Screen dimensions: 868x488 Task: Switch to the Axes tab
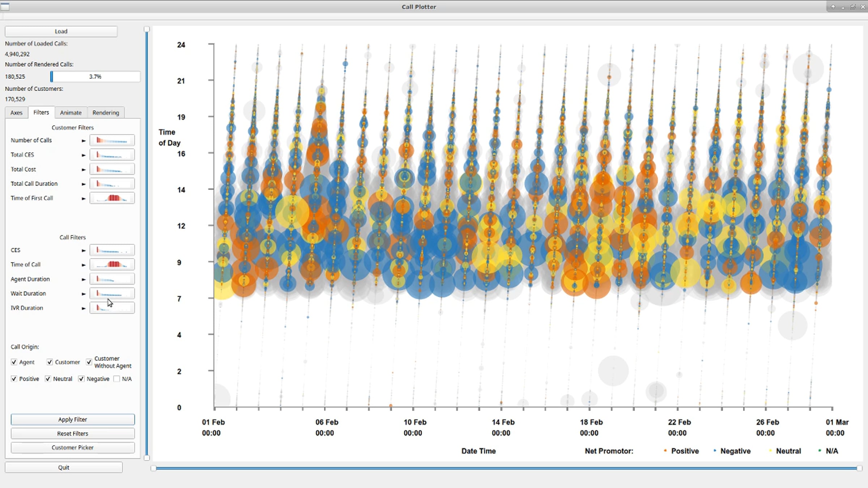[16, 113]
